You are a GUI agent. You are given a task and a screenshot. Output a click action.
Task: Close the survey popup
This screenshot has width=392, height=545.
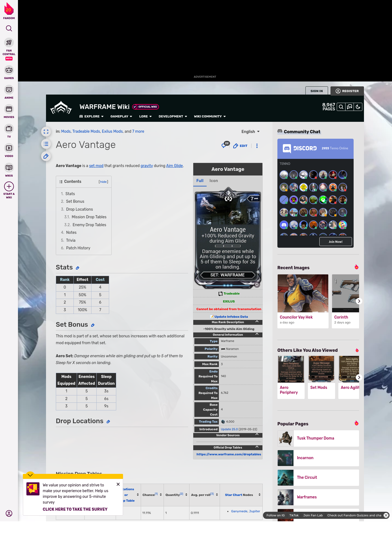[118, 484]
